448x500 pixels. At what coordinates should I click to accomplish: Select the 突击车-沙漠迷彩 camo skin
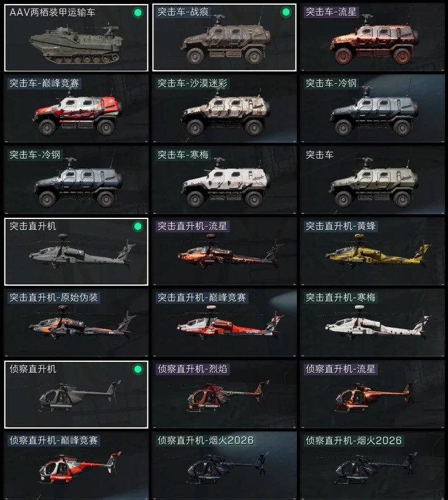(x=224, y=109)
